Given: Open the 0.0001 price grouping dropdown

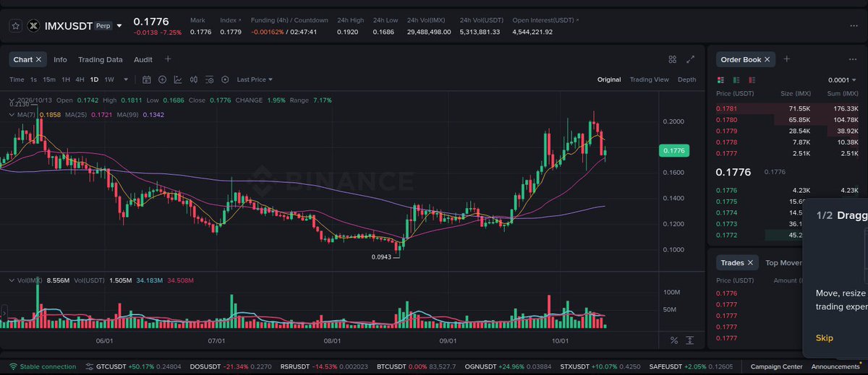Looking at the screenshot, I should (843, 79).
